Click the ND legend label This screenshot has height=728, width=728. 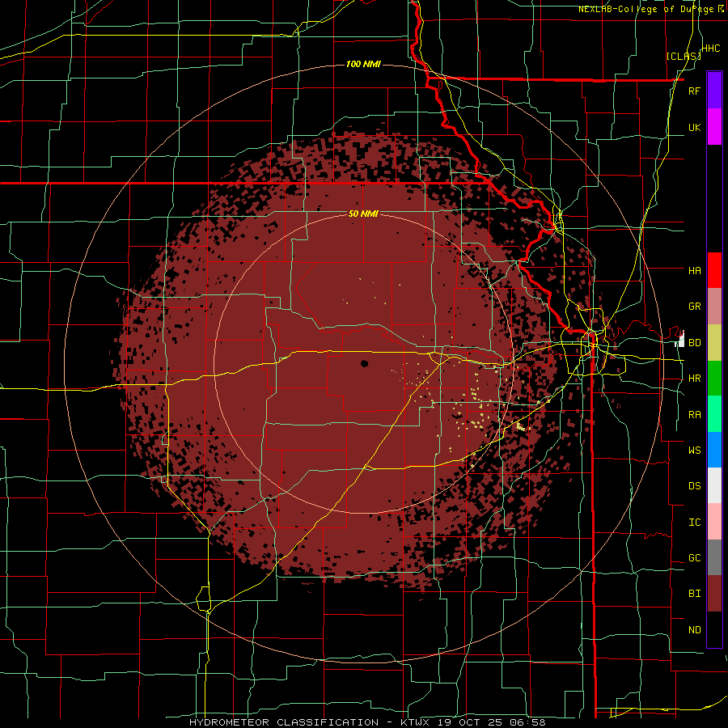[694, 630]
